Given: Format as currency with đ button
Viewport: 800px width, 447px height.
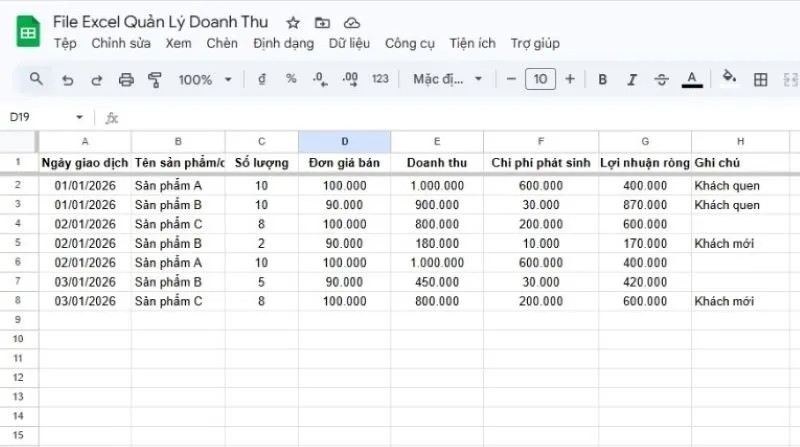Looking at the screenshot, I should pos(262,79).
